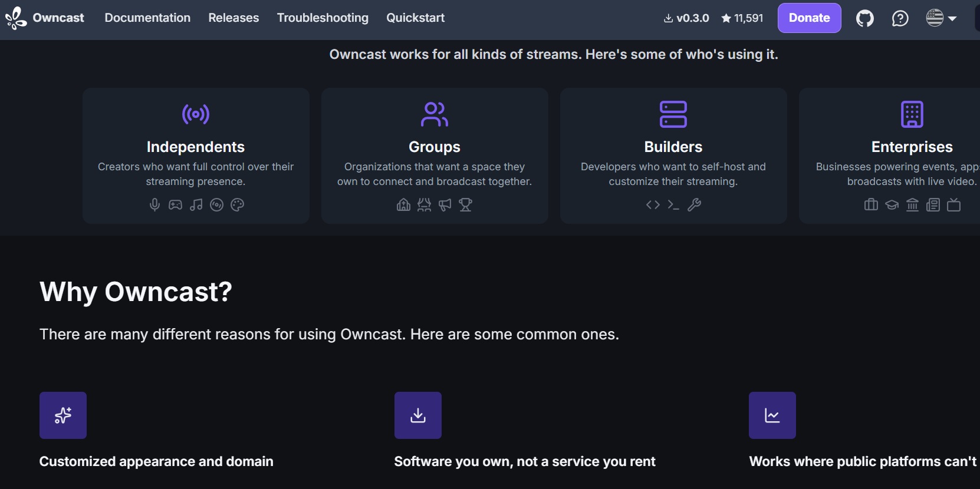Click the music note icon
This screenshot has height=489, width=980.
click(196, 204)
